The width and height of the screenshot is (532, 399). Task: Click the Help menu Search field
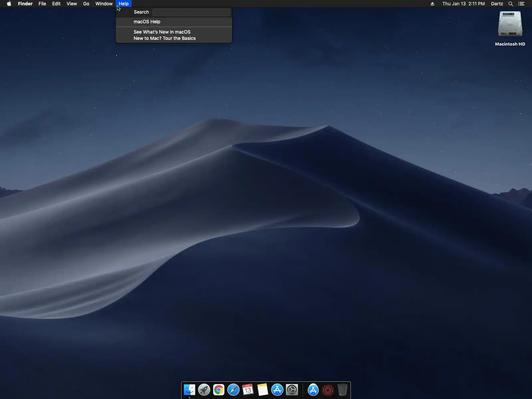(191, 12)
